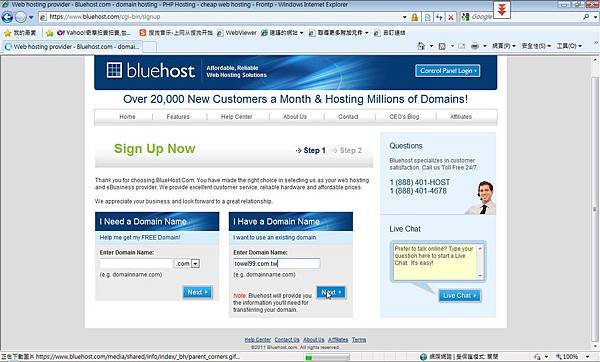
Task: Click new domain name input field
Action: click(x=137, y=263)
